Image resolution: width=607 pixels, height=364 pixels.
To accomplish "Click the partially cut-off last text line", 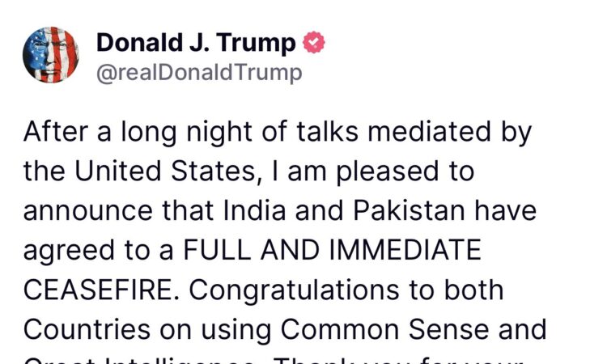I will point(274,361).
